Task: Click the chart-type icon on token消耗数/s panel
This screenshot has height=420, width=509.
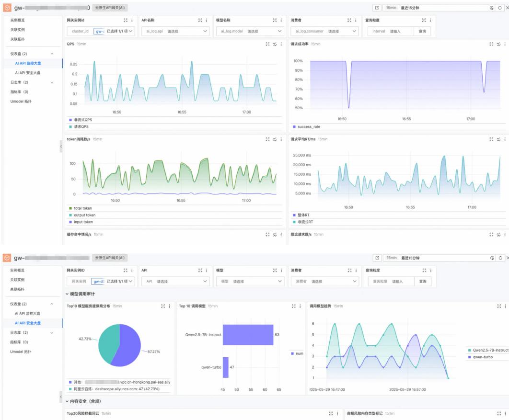Action: (275, 139)
